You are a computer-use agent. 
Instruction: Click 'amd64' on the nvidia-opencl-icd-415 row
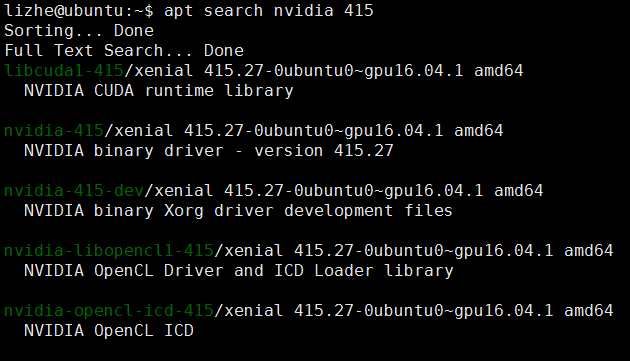pyautogui.click(x=589, y=311)
